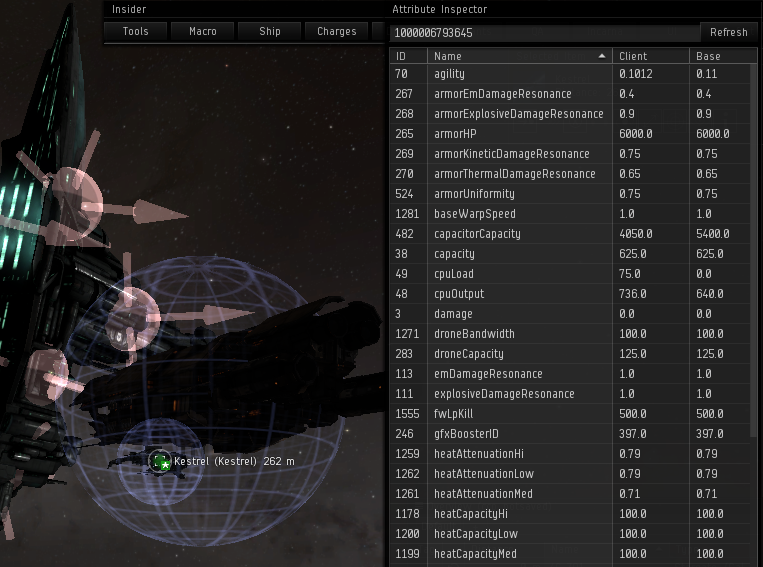Open the Charges menu in Insider
This screenshot has height=567, width=763.
(337, 31)
